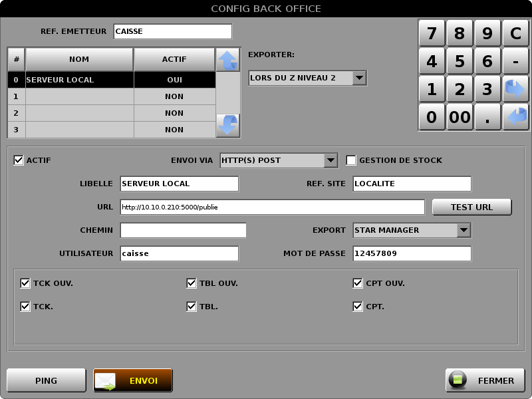This screenshot has width=532, height=399.
Task: Click the PING button
Action: pyautogui.click(x=46, y=380)
